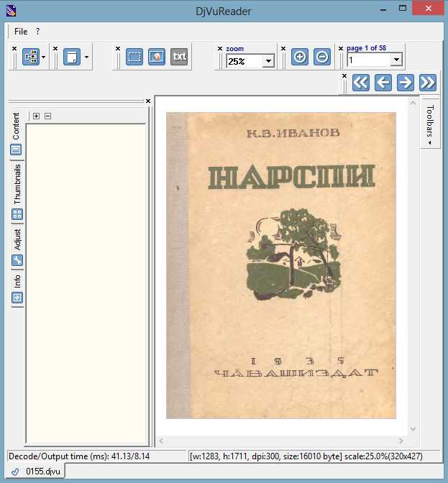This screenshot has width=448, height=483.
Task: Close the navigation arrows toolbar
Action: tap(344, 75)
